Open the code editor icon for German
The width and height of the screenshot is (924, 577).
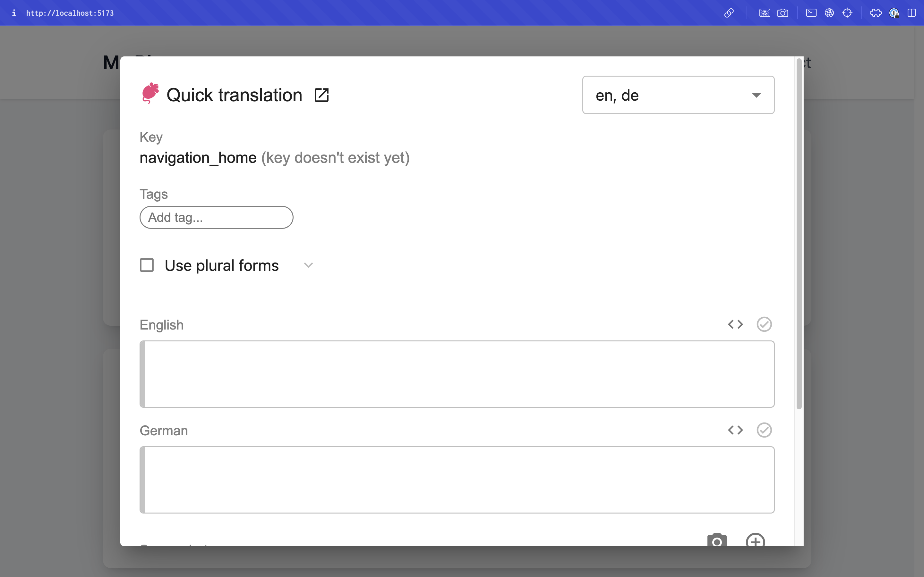click(x=735, y=430)
